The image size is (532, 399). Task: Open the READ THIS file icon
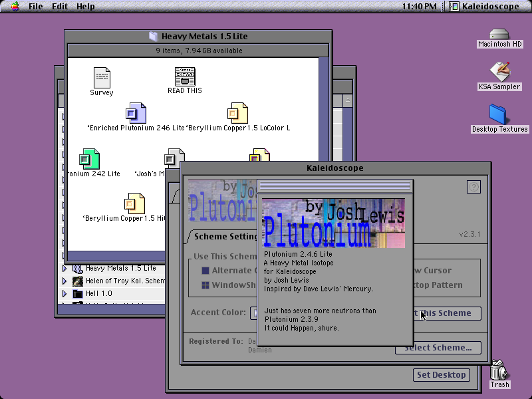[x=185, y=76]
